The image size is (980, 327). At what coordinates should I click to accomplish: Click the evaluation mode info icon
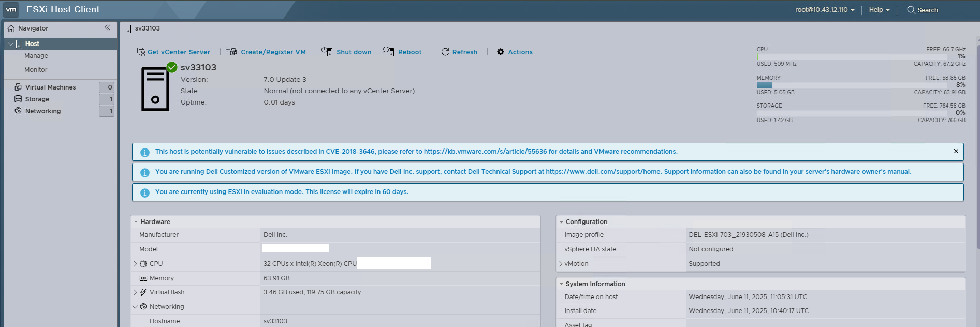click(x=145, y=192)
